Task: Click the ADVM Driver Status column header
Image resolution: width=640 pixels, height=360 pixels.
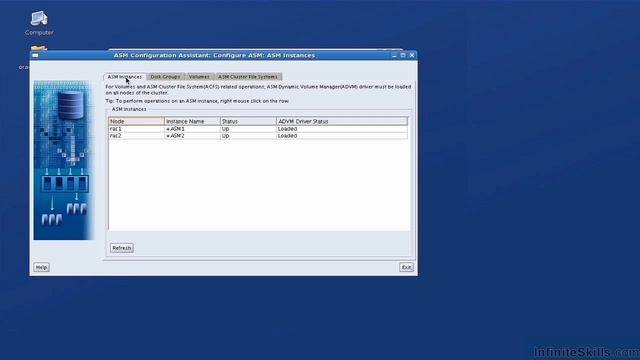Action: coord(342,121)
